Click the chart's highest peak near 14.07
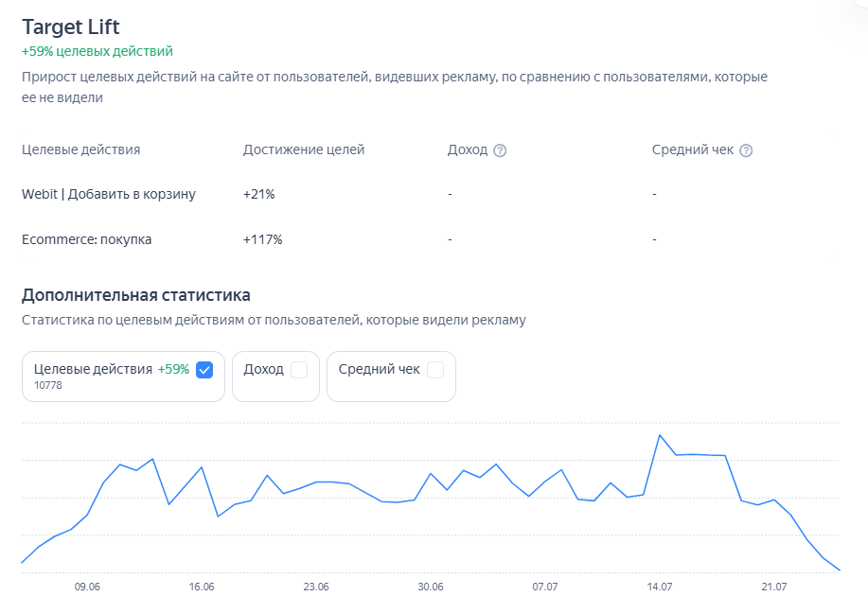 [x=660, y=435]
